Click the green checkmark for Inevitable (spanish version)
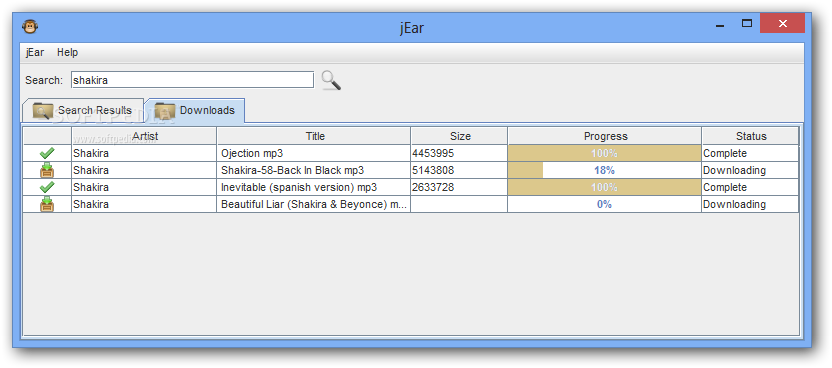Screen dimensions: 832x368 click(x=47, y=187)
